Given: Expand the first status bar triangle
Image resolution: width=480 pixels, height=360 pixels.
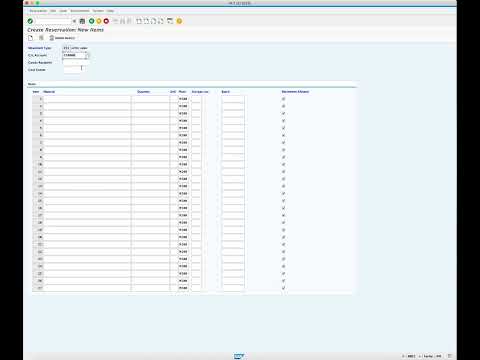Looking at the screenshot, I should tap(403, 356).
